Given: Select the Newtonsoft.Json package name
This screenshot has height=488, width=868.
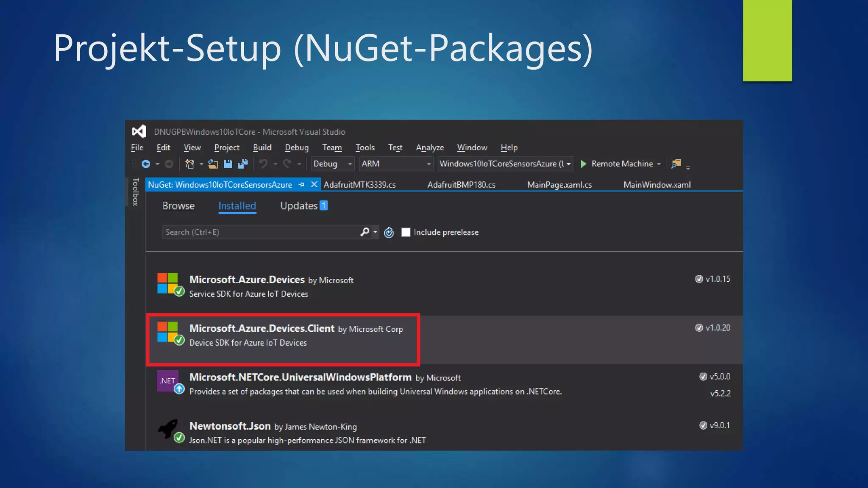Looking at the screenshot, I should (230, 426).
